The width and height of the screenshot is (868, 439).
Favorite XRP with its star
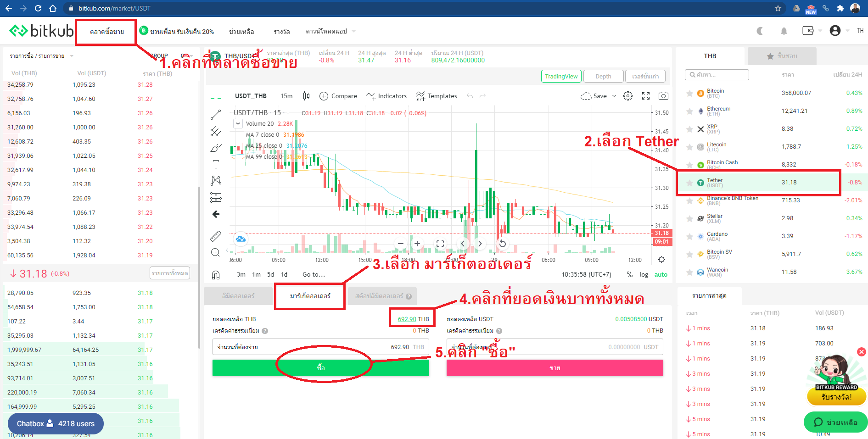click(x=689, y=129)
